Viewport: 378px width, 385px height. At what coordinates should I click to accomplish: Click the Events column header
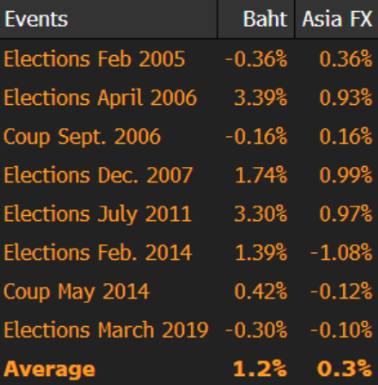(36, 19)
